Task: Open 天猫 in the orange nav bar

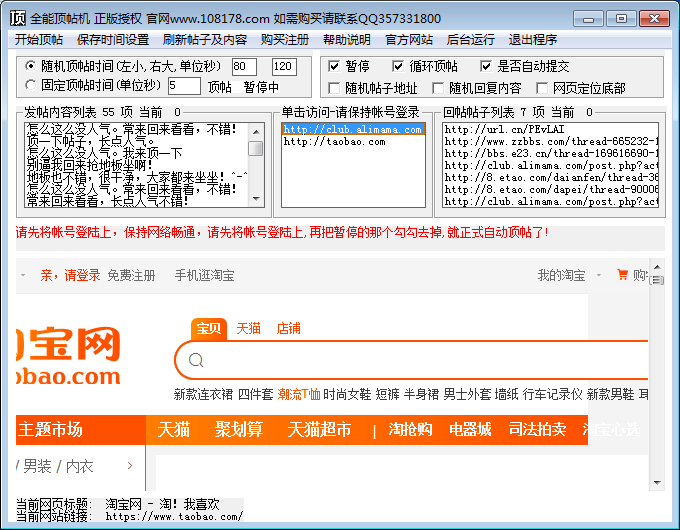Action: pos(173,429)
